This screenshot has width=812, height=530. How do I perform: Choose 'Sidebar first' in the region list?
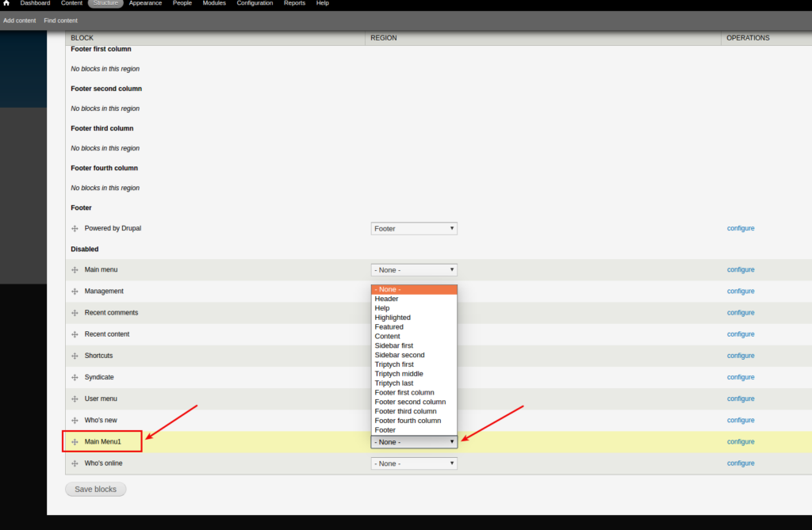coord(414,345)
